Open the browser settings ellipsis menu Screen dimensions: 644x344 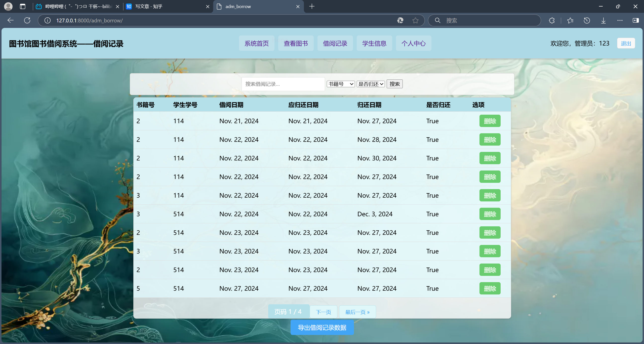pos(620,20)
